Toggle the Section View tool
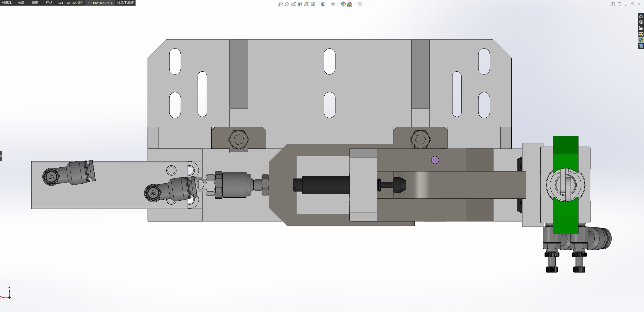This screenshot has width=644, height=312. [300, 4]
